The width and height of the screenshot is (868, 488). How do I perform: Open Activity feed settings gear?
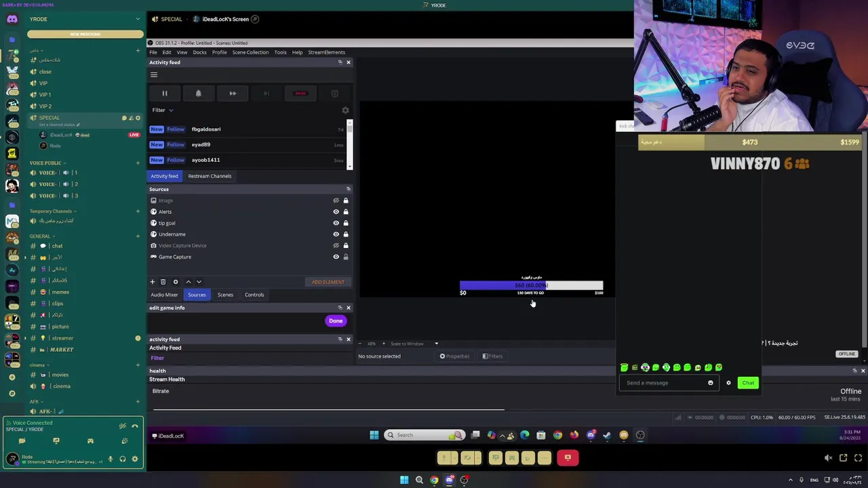[345, 110]
